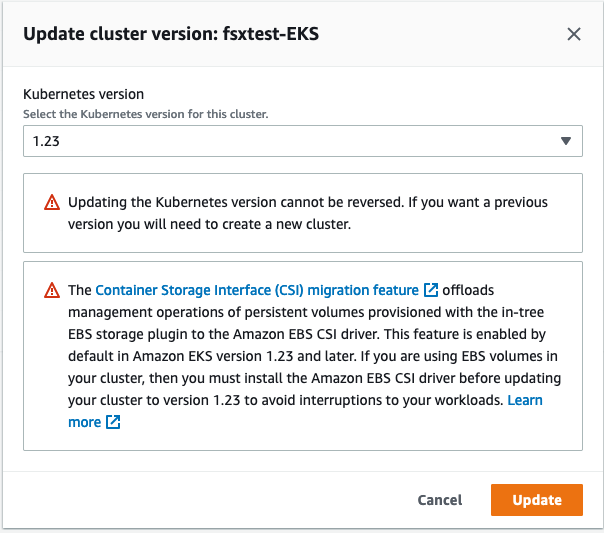Click helper text 'Select the Kubernetes version'
The image size is (604, 533).
[x=145, y=114]
